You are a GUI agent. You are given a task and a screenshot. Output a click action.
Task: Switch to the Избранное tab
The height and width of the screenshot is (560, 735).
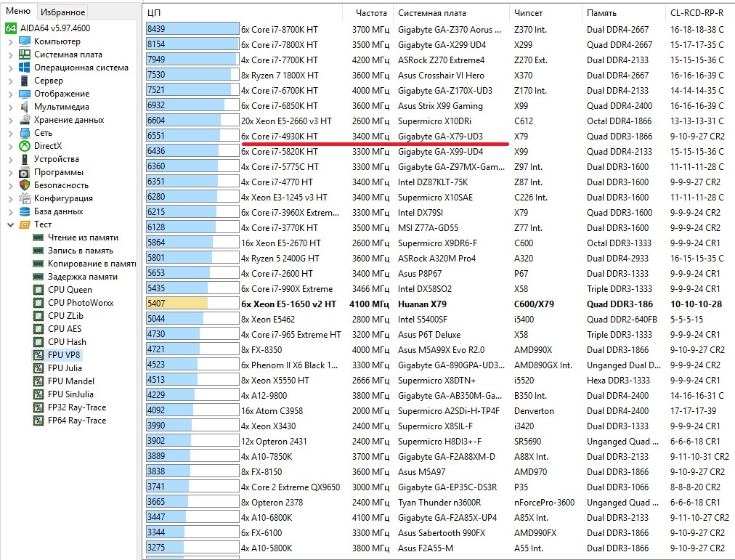[62, 12]
